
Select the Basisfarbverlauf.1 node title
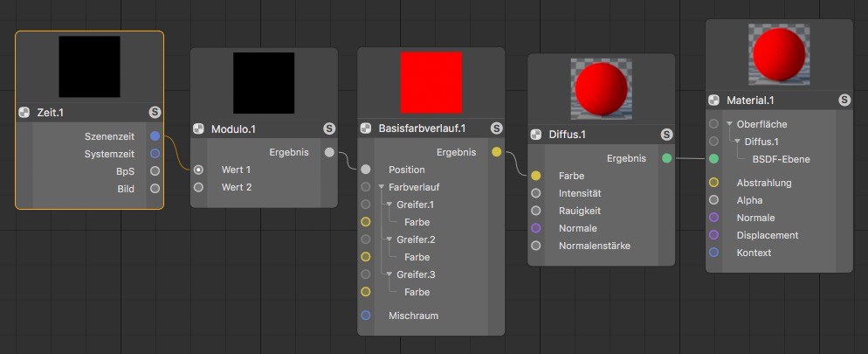[423, 128]
